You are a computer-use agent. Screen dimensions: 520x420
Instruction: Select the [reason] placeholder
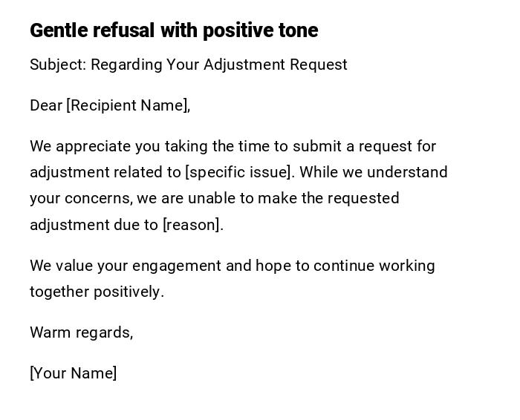click(x=192, y=225)
